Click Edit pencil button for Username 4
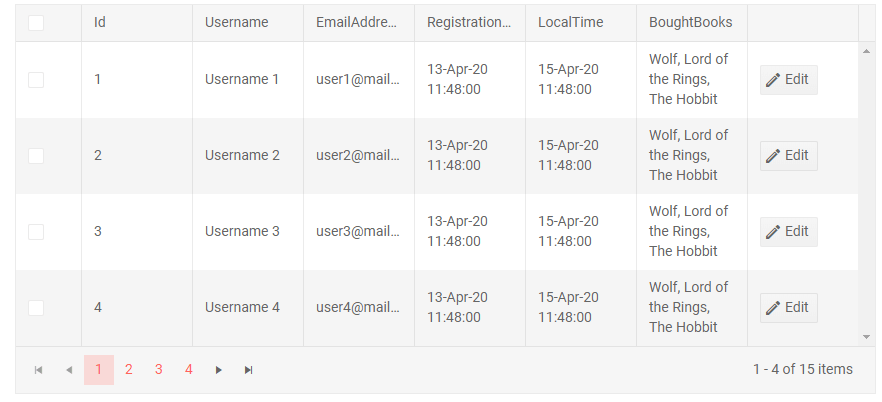The width and height of the screenshot is (882, 402). tap(788, 308)
